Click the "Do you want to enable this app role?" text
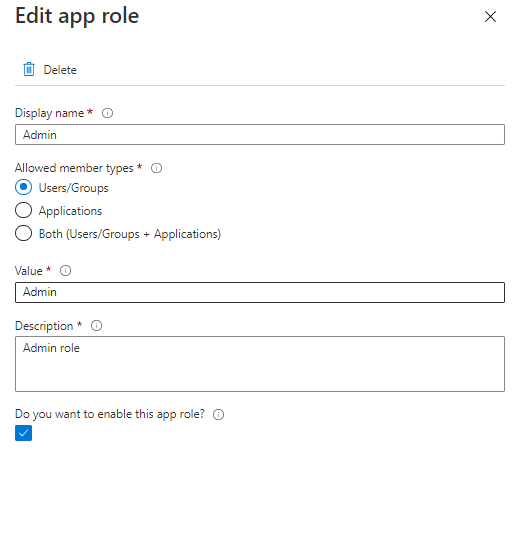Viewport: 517px width, 560px height. coord(110,414)
